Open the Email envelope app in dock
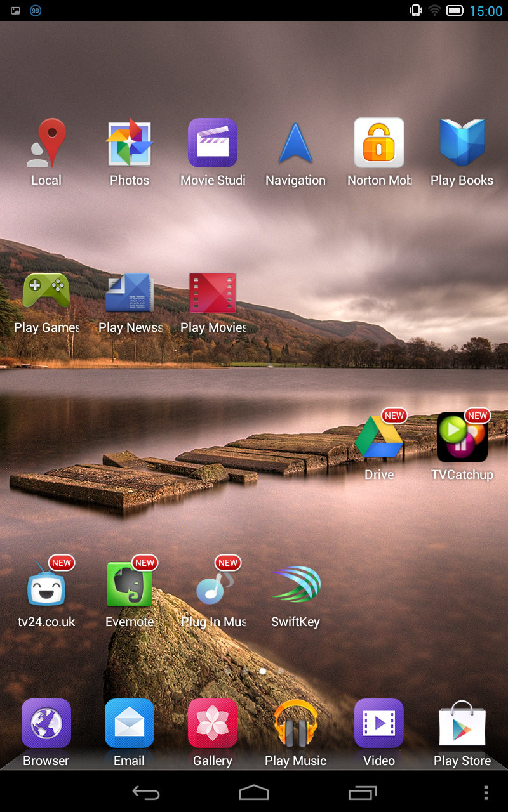The height and width of the screenshot is (812, 508). pos(130,724)
